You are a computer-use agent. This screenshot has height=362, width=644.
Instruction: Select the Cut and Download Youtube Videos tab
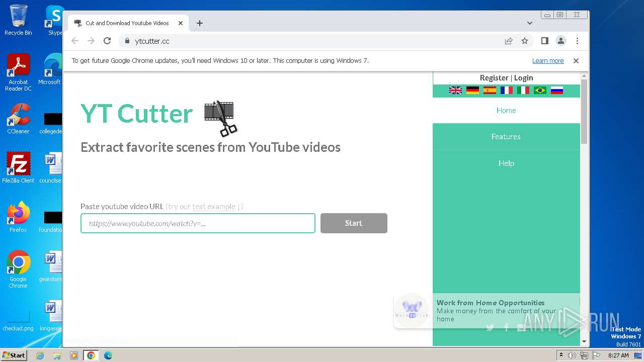[x=127, y=23]
